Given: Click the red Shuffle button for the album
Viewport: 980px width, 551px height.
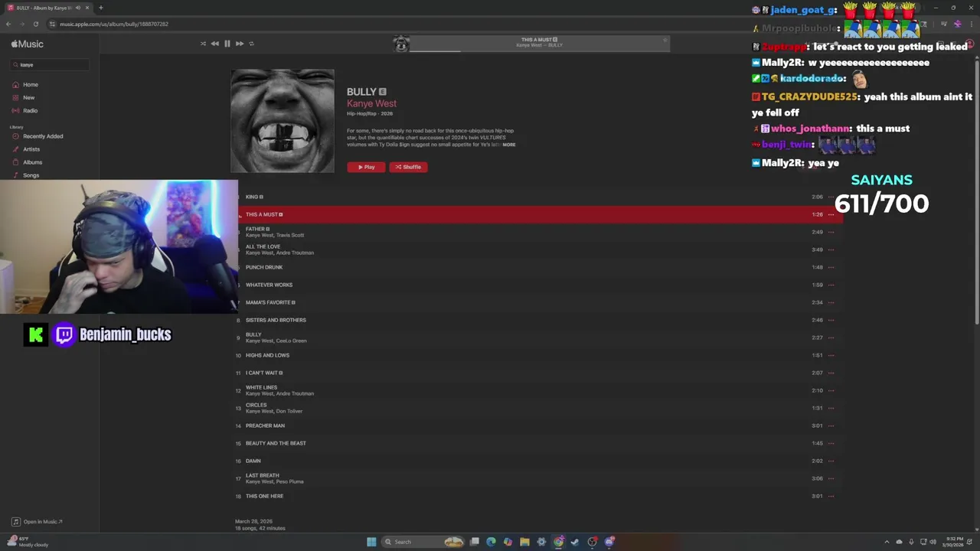Looking at the screenshot, I should point(408,167).
